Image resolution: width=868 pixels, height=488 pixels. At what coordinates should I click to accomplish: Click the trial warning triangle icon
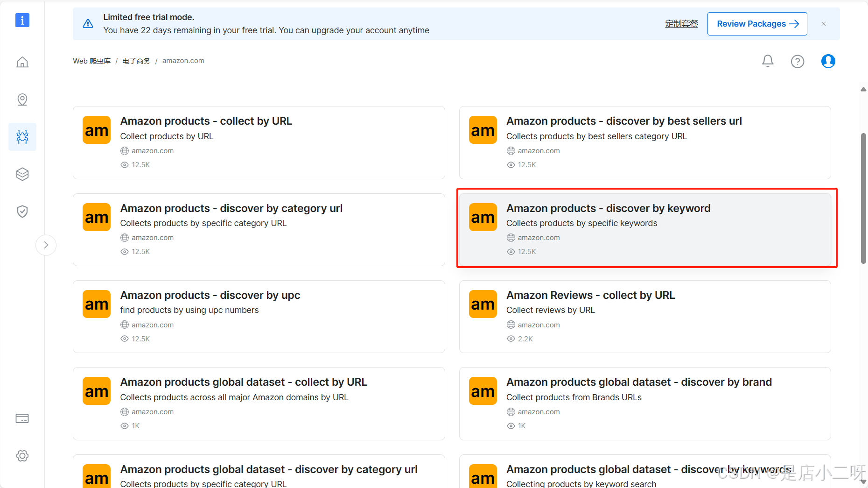(88, 24)
